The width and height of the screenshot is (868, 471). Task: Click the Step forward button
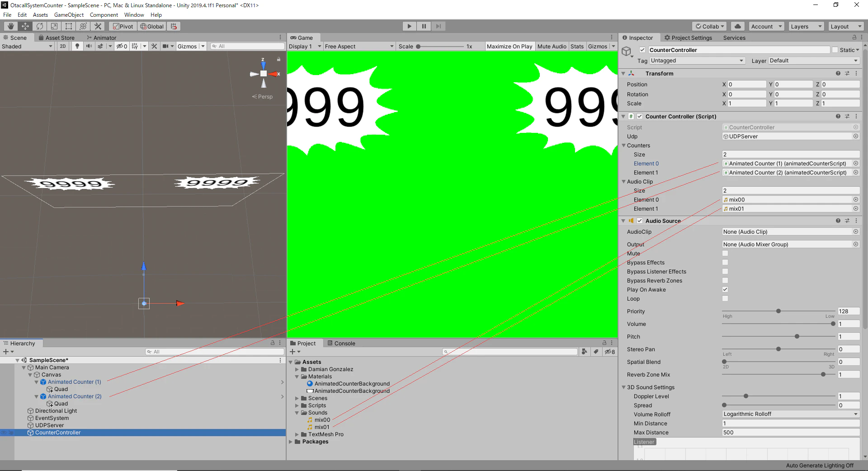439,26
